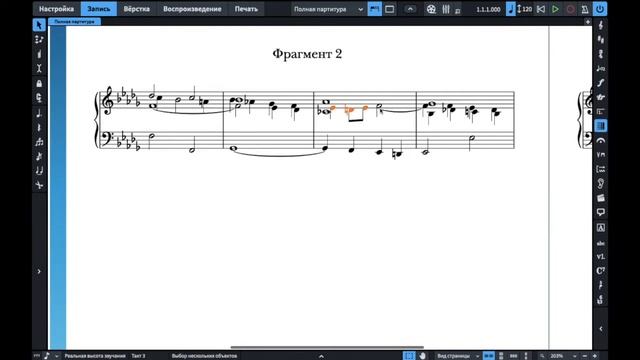Open the Video film-reel window icon
This screenshot has width=640, height=360.
(x=431, y=9)
